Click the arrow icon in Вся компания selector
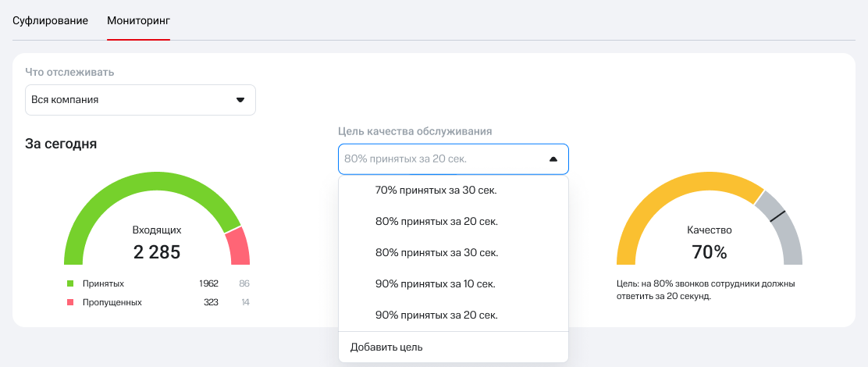This screenshot has height=367, width=868. (240, 100)
